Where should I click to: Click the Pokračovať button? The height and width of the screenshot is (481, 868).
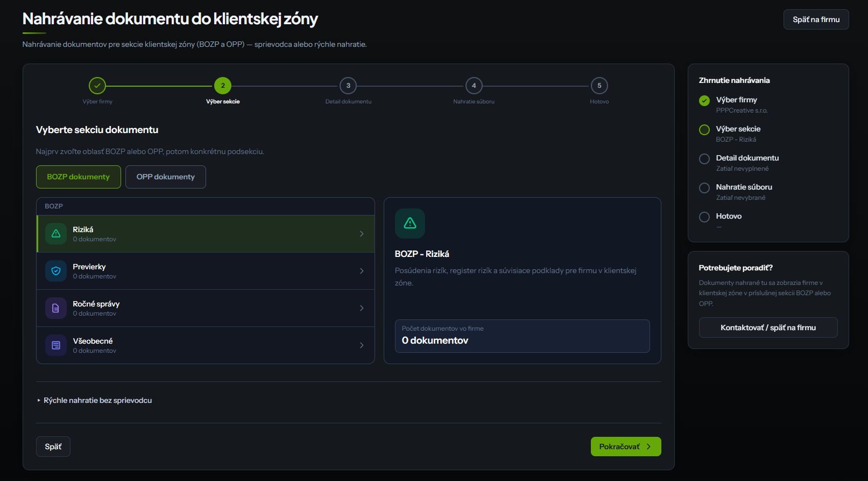[626, 447]
